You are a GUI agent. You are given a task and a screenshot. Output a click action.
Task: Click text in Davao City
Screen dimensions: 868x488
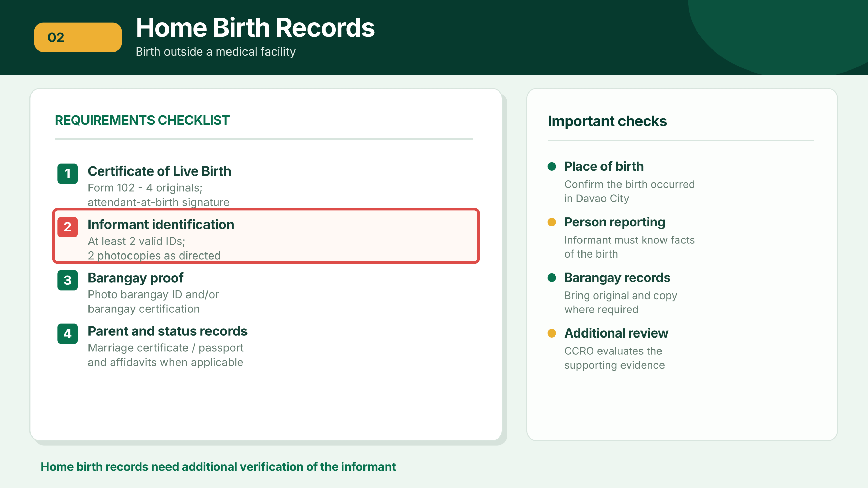tap(597, 198)
